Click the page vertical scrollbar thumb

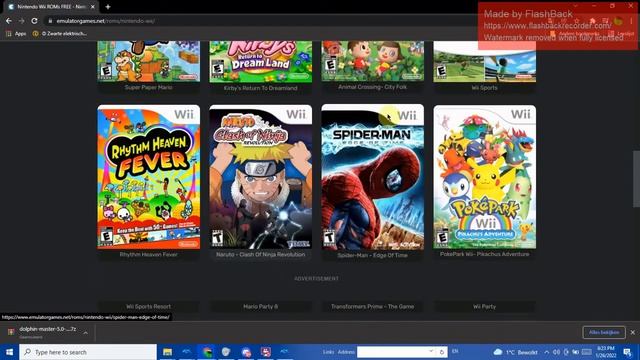pos(636,179)
